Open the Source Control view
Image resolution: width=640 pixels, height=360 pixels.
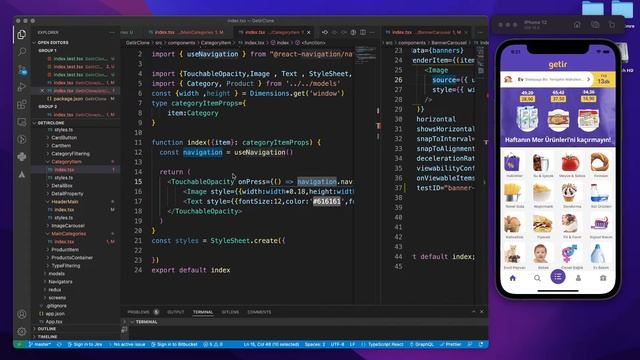[x=22, y=69]
